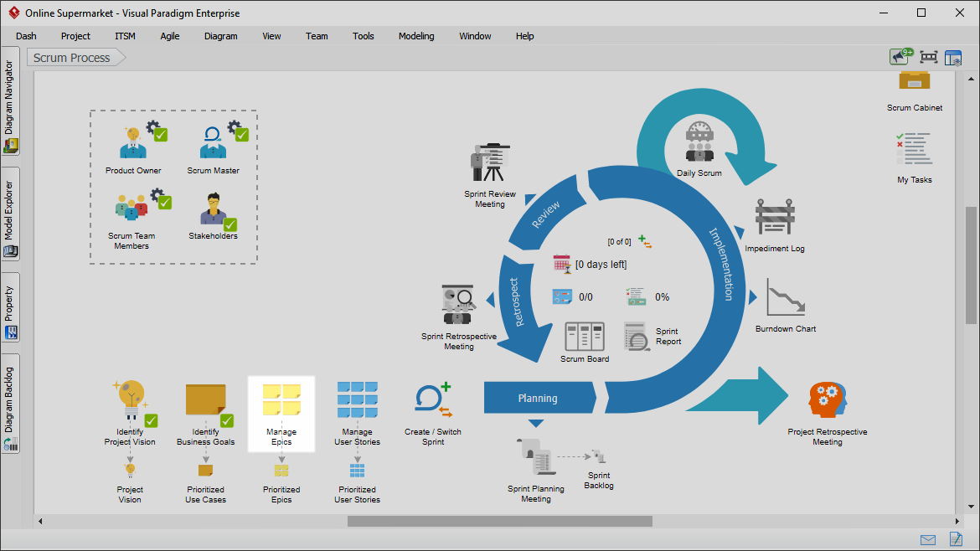Open Scrum Team Members settings gear
The image size is (980, 551).
point(157,194)
